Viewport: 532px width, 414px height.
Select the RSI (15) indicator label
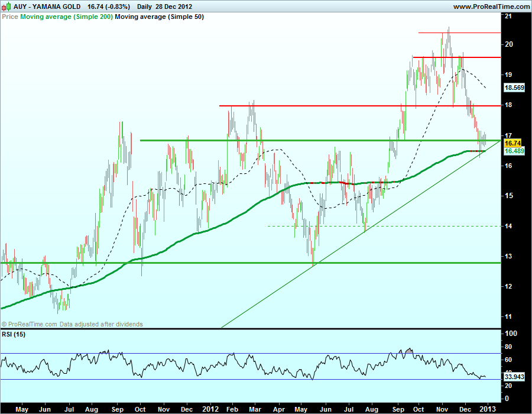(14, 334)
